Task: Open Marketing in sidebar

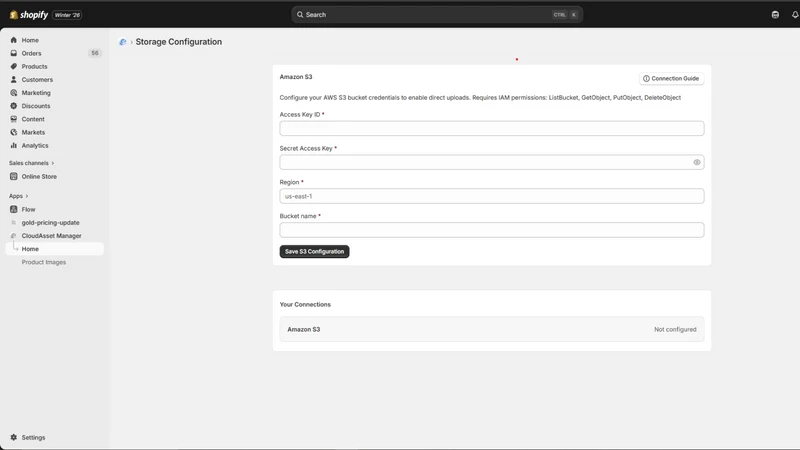Action: pyautogui.click(x=36, y=93)
